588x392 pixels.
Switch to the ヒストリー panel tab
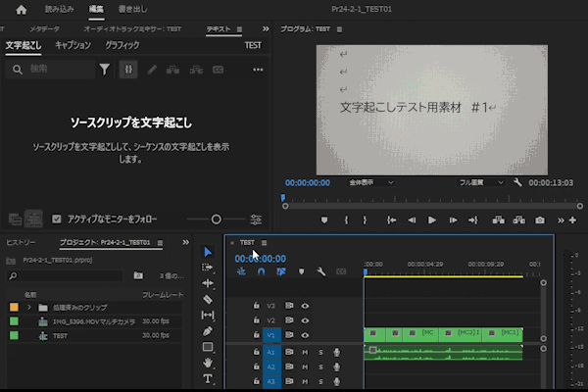coord(21,243)
